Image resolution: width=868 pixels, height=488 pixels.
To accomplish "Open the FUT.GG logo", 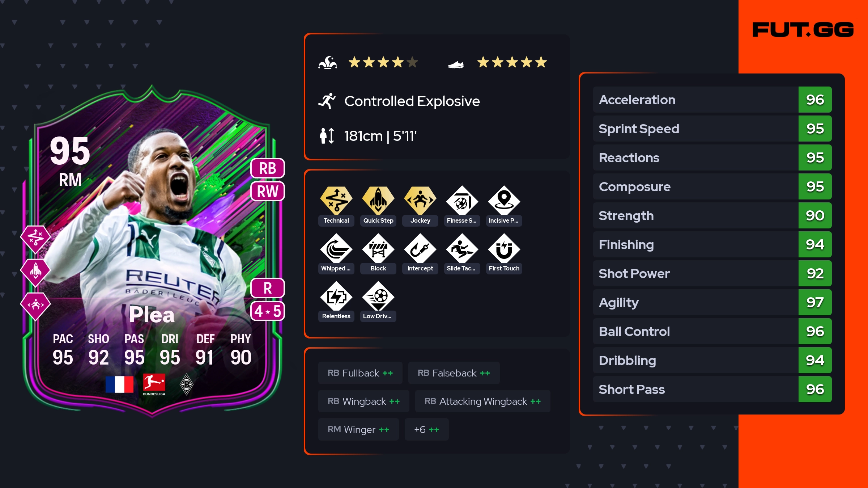I will pyautogui.click(x=803, y=30).
